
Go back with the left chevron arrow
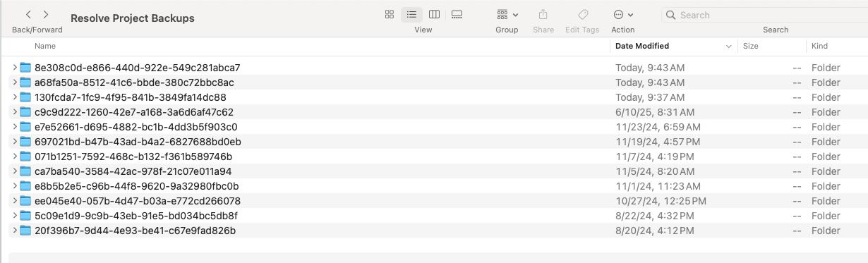(28, 14)
